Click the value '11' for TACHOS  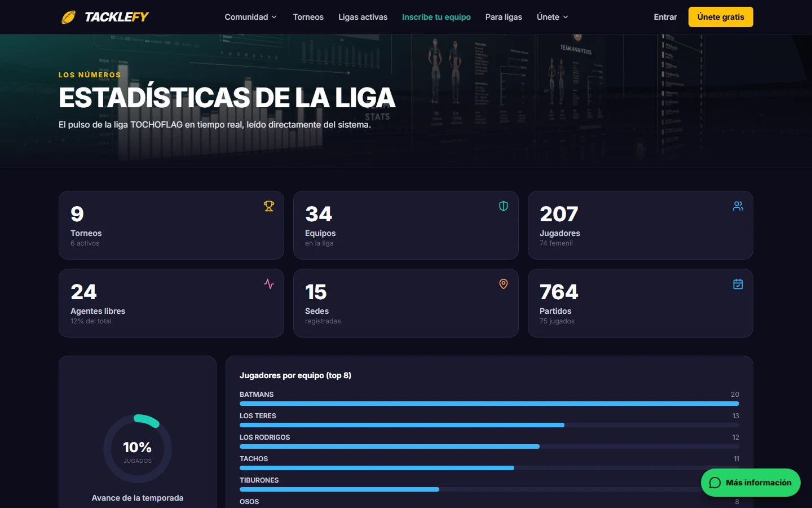pyautogui.click(x=736, y=459)
